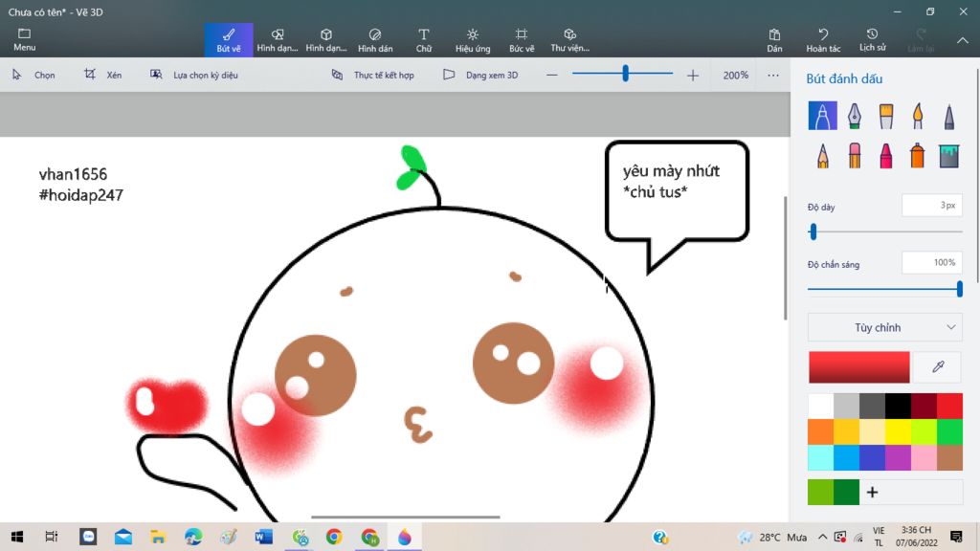The image size is (980, 551).
Task: Open the Chữ text tab
Action: (x=424, y=40)
